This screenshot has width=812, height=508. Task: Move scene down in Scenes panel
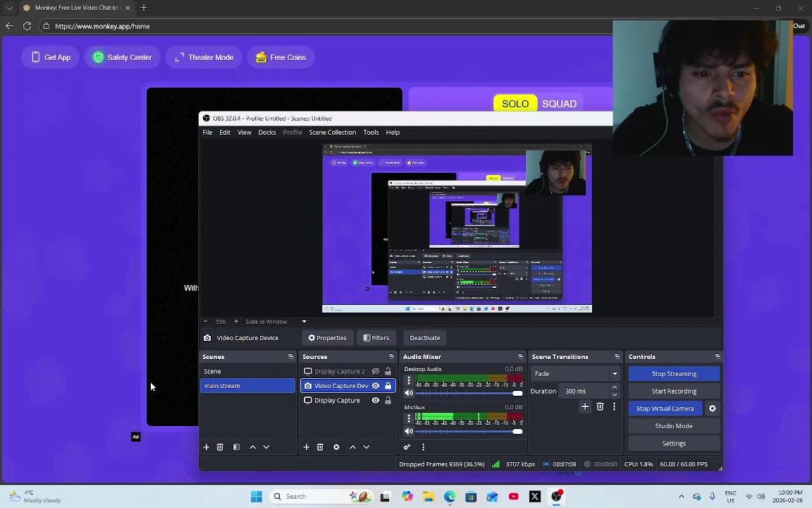click(x=266, y=447)
